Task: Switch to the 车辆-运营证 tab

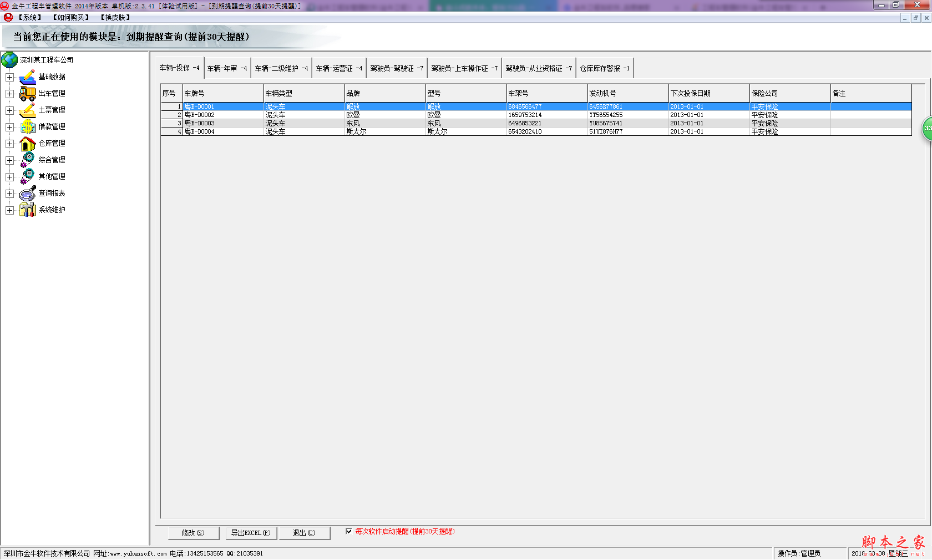Action: coord(339,68)
